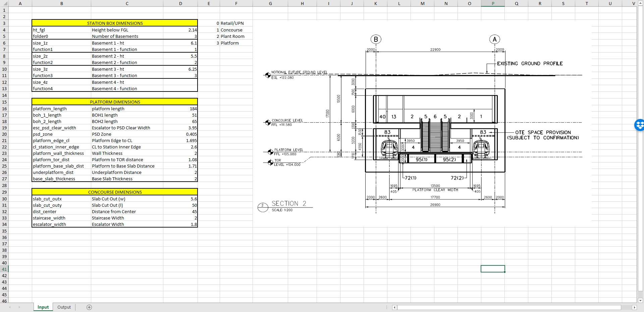This screenshot has height=312, width=644.
Task: Switch to the Output sheet tab
Action: pyautogui.click(x=64, y=307)
